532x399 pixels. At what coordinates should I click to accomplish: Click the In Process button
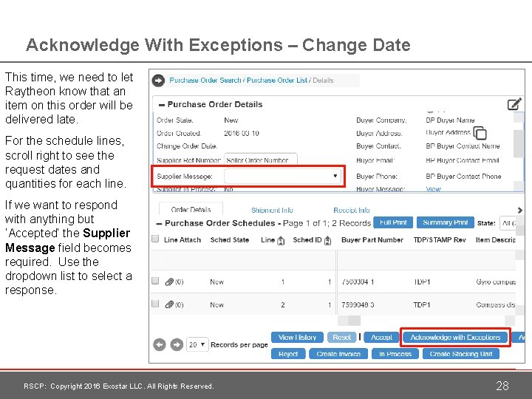(x=395, y=354)
